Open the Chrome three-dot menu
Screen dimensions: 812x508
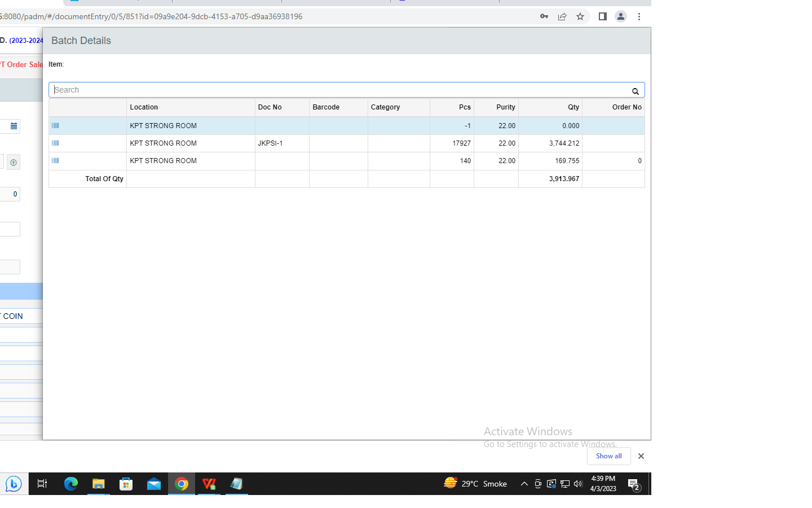[639, 16]
